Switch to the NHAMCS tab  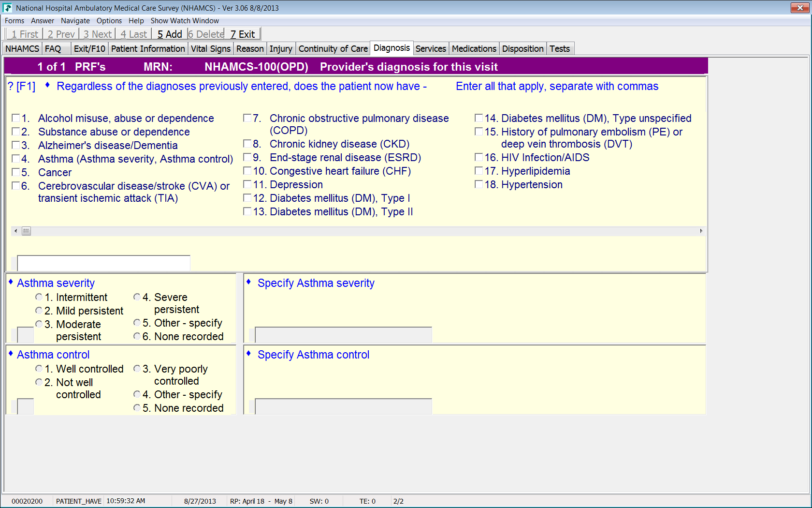pos(22,49)
